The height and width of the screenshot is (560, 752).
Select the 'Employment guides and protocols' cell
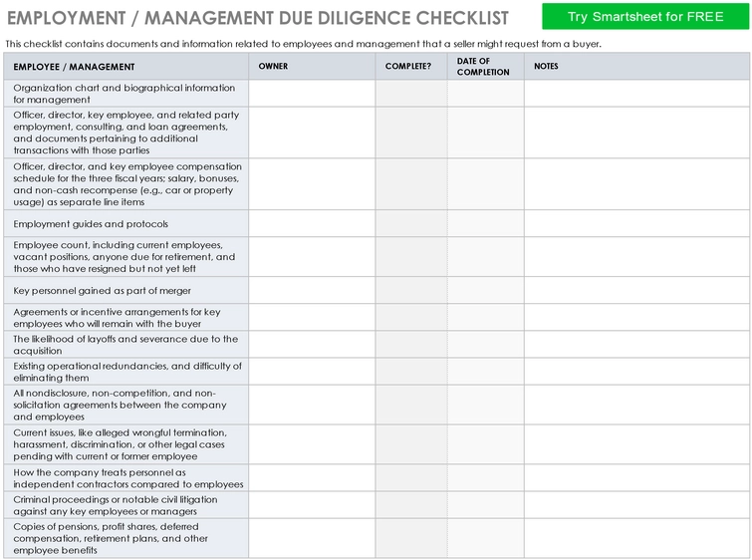click(126, 223)
